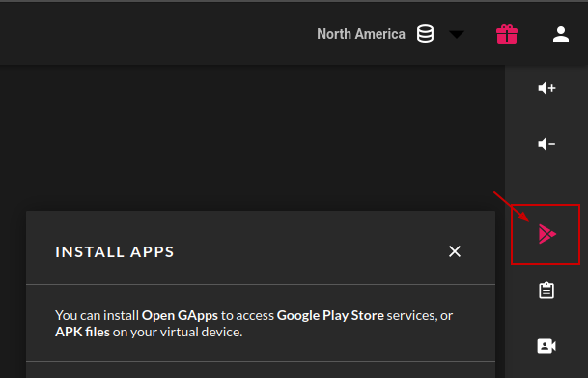
Task: Click the INSTALL APPS heading
Action: pyautogui.click(x=115, y=252)
